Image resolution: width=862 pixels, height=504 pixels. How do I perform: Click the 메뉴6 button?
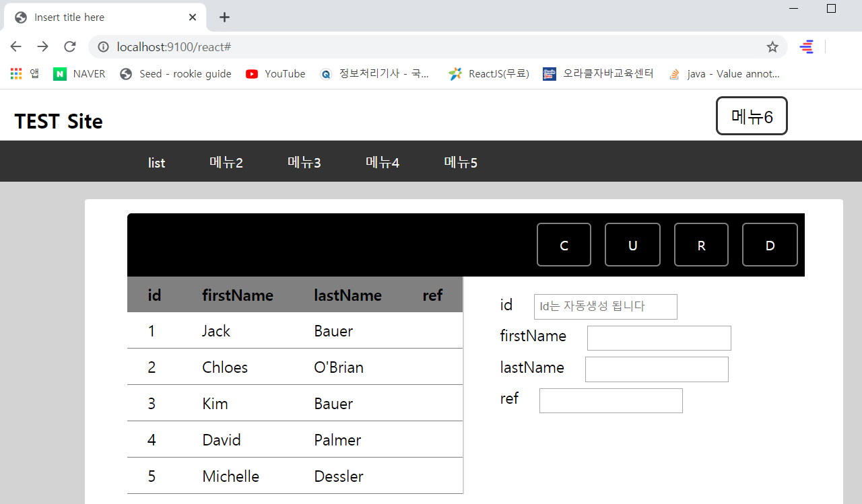click(x=752, y=116)
